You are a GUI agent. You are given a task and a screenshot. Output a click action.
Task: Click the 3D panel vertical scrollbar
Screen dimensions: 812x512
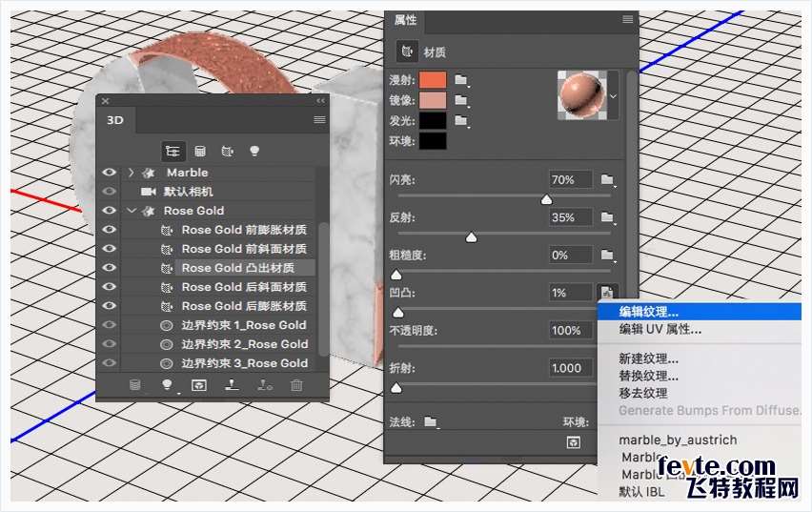click(323, 290)
